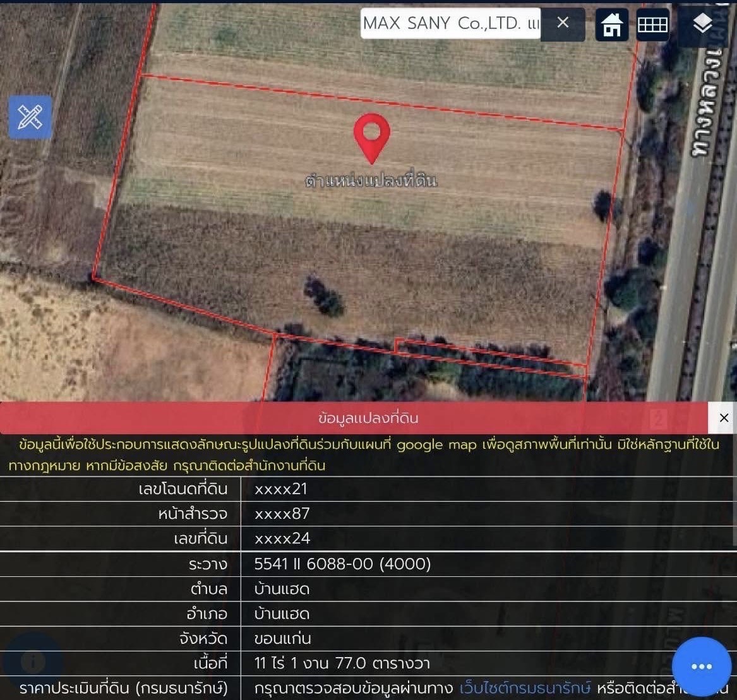Select the เลขโฉนดที่ดิน value xxxx21
The width and height of the screenshot is (737, 700).
pyautogui.click(x=281, y=489)
